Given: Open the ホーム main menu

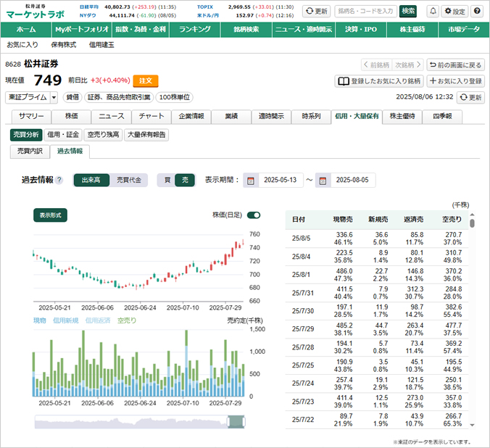Looking at the screenshot, I should pos(26,30).
